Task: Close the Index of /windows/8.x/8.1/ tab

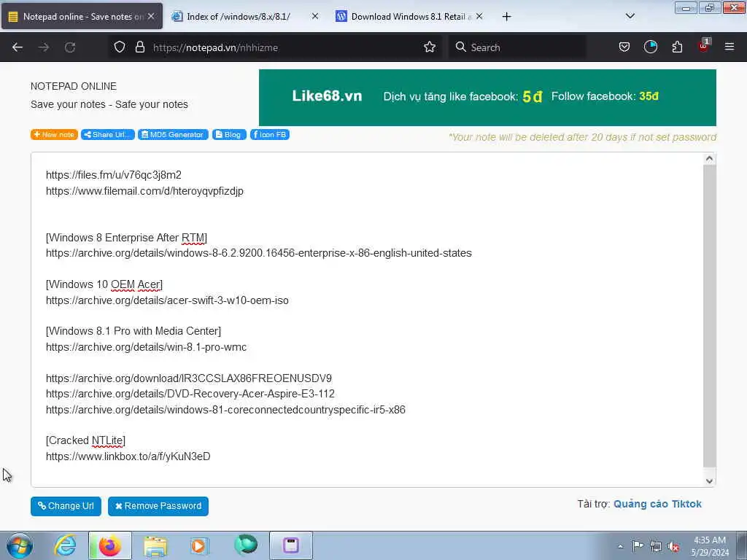Action: coord(315,16)
